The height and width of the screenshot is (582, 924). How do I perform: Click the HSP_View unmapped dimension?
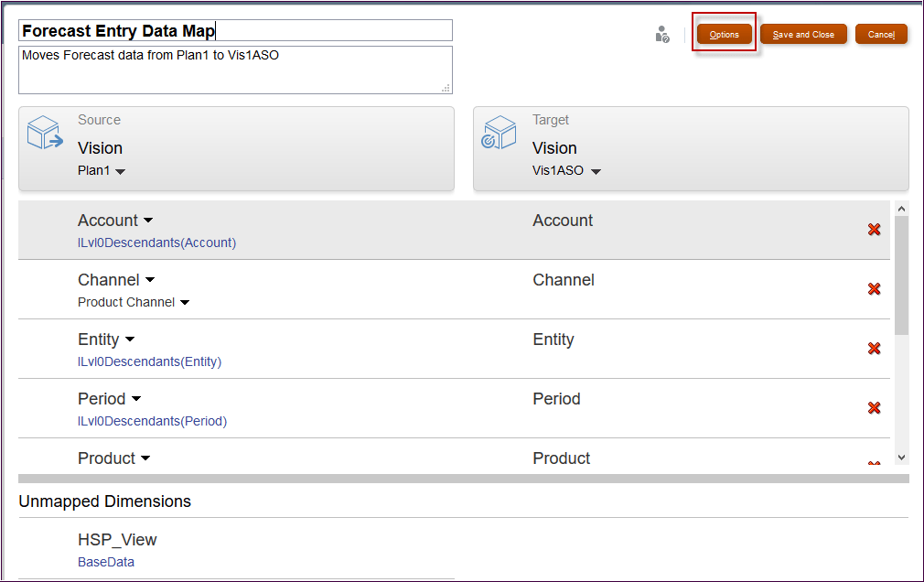click(117, 540)
